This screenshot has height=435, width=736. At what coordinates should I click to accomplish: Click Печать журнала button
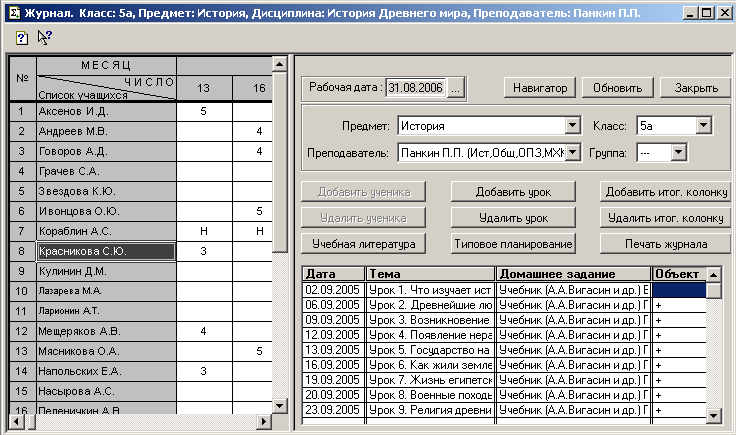(x=666, y=244)
